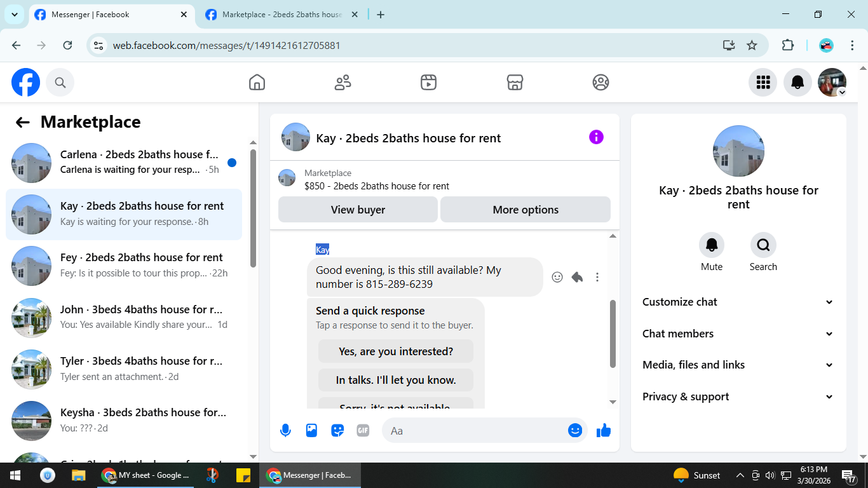Open conversation information purple icon
This screenshot has width=868, height=488.
coord(596,137)
